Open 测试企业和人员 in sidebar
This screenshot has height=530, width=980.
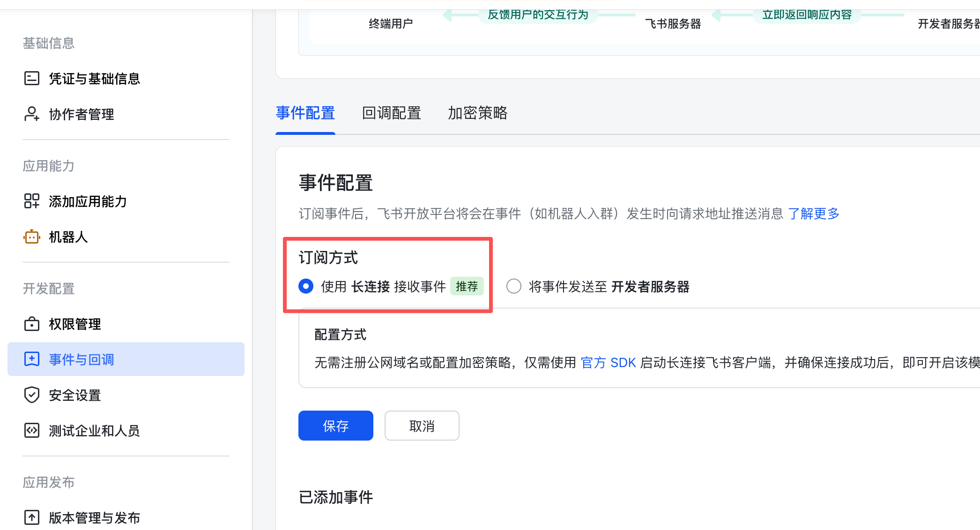tap(94, 430)
